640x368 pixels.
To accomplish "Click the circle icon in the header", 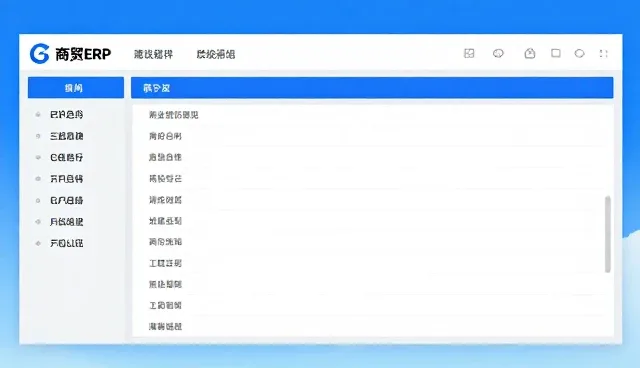I will coord(579,53).
